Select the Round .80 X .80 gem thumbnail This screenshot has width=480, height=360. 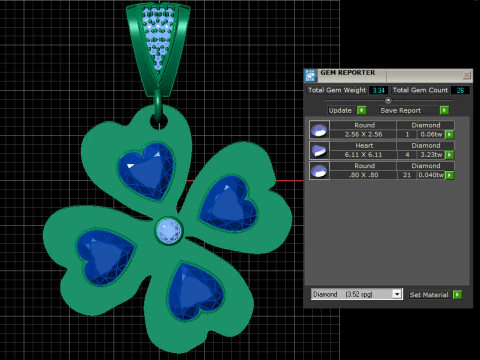319,171
